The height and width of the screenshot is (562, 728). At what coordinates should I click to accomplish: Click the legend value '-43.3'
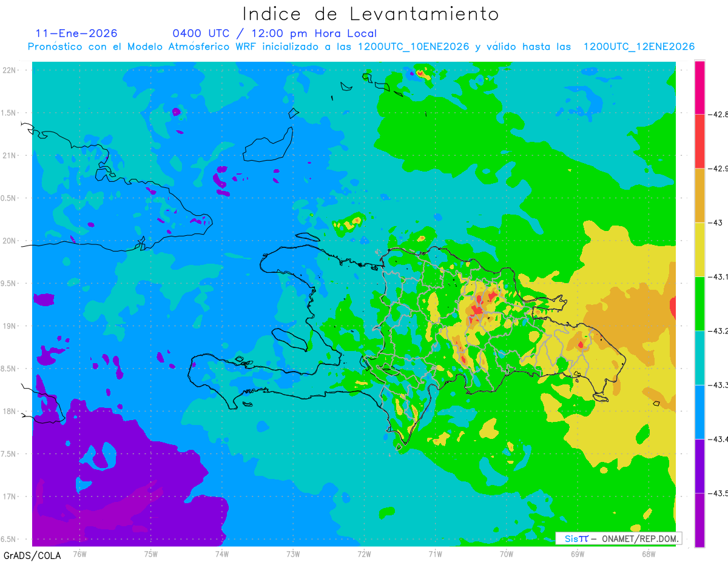tap(718, 385)
